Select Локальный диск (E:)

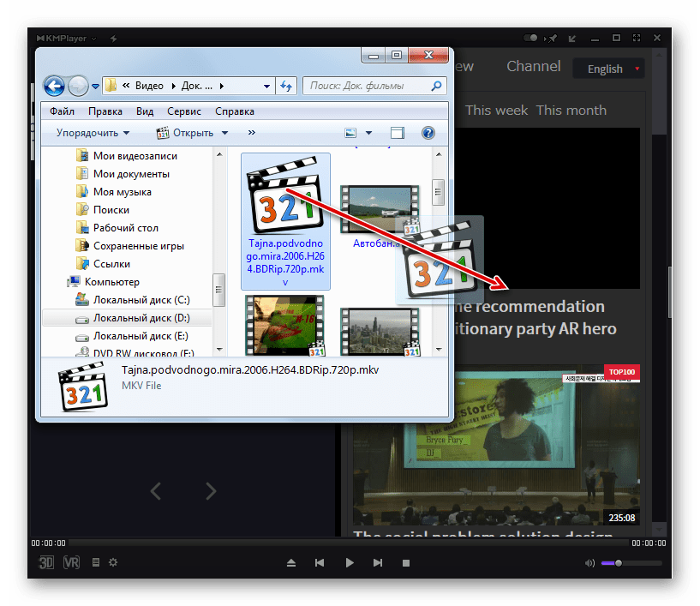point(132,336)
